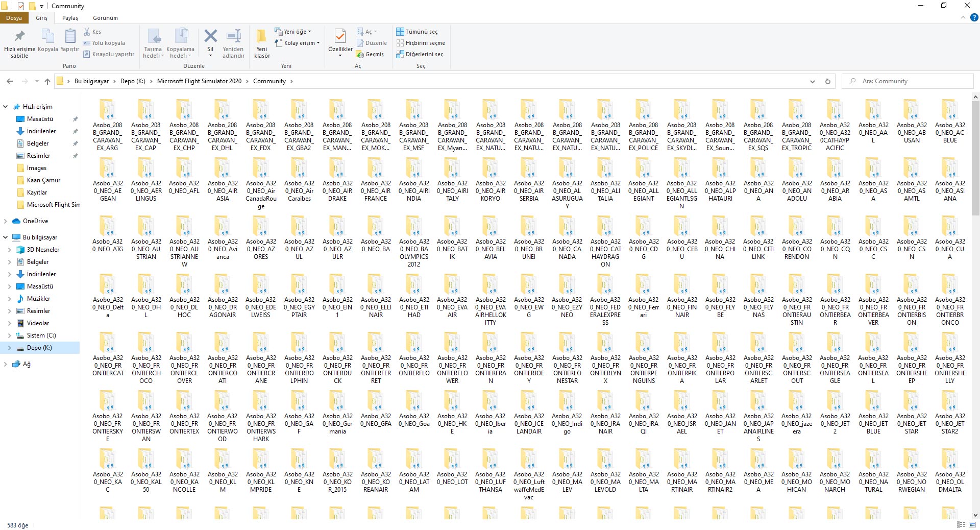
Task: Switch to Paylaş ribbon tab
Action: pos(70,18)
